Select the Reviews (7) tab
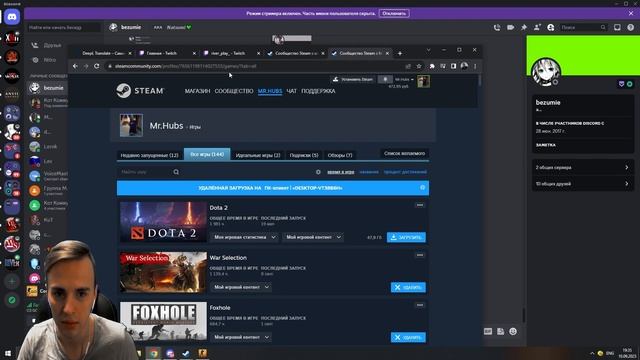640x360 pixels. click(340, 155)
